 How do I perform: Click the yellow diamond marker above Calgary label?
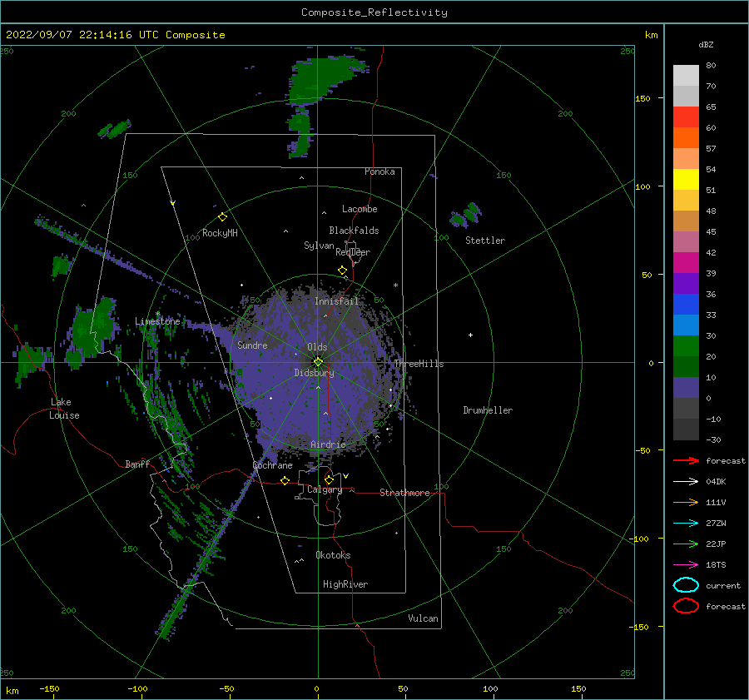click(x=329, y=479)
